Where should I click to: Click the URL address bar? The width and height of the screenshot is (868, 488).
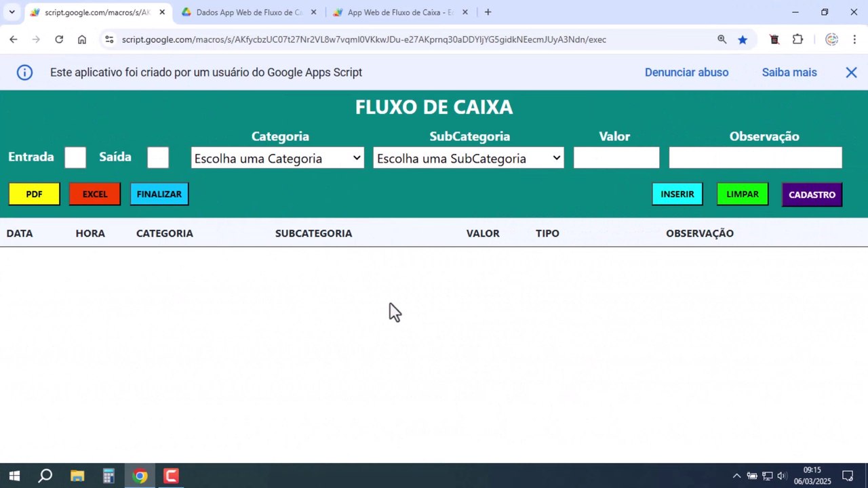coord(364,39)
